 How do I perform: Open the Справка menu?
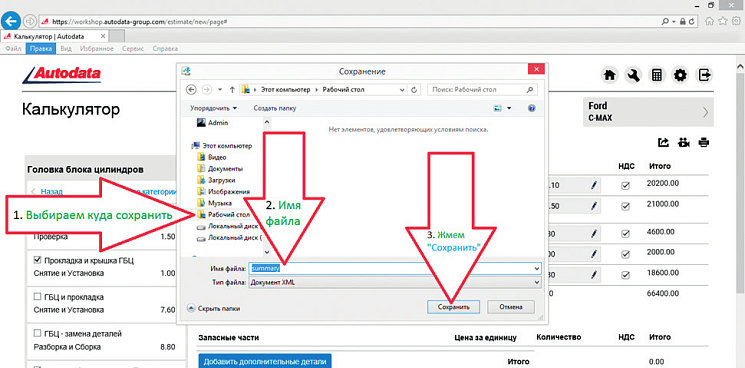(x=165, y=49)
